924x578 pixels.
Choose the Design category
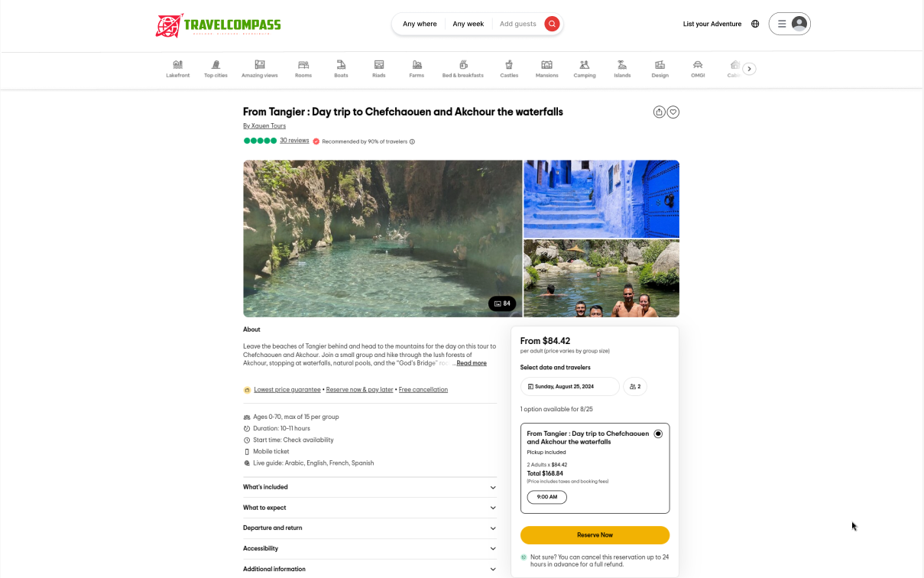[x=660, y=69]
